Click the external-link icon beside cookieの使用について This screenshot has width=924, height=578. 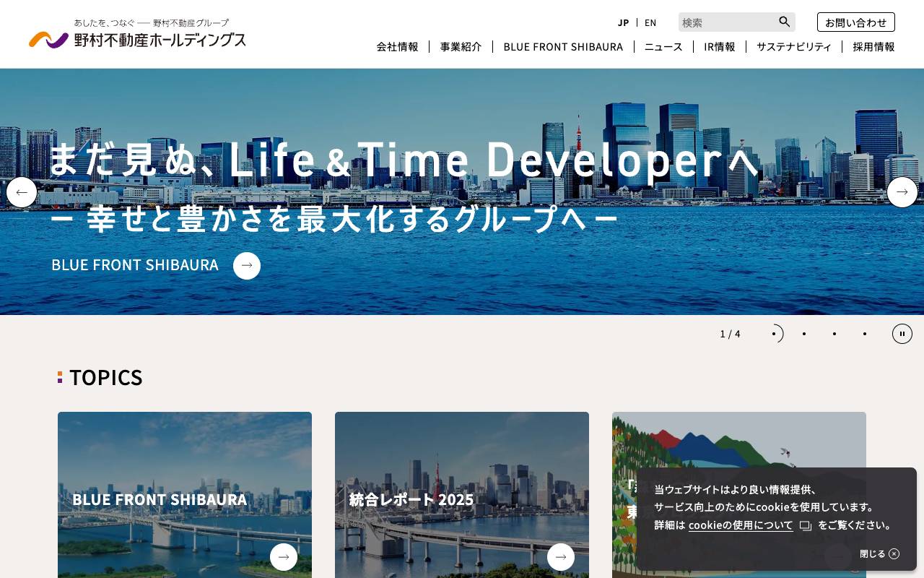pos(806,526)
